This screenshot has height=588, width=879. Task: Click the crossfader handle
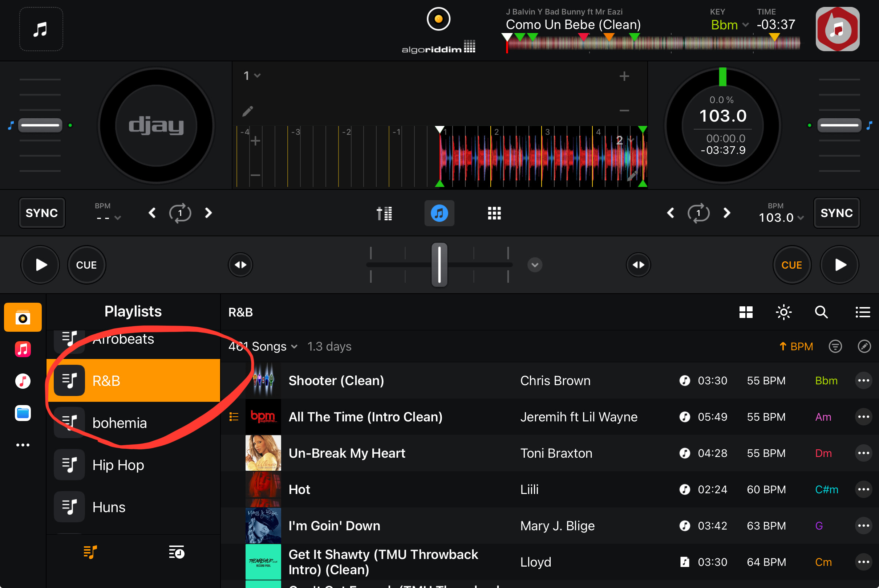439,265
